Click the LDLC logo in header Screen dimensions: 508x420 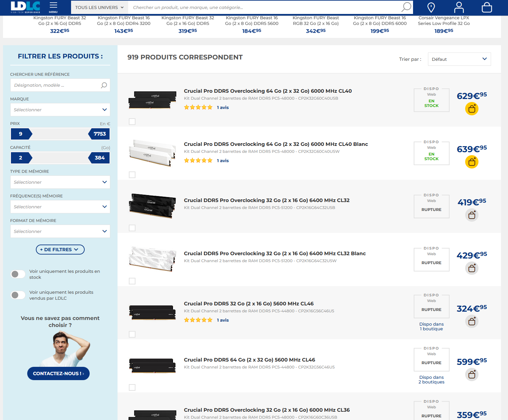coord(25,7)
